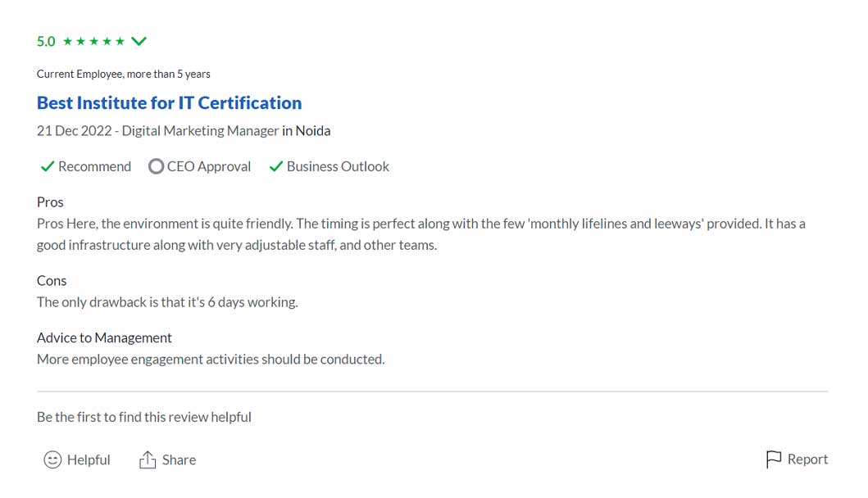Viewport: 868px width, 498px height.
Task: Click the 'Pros' section heading
Action: pos(50,202)
